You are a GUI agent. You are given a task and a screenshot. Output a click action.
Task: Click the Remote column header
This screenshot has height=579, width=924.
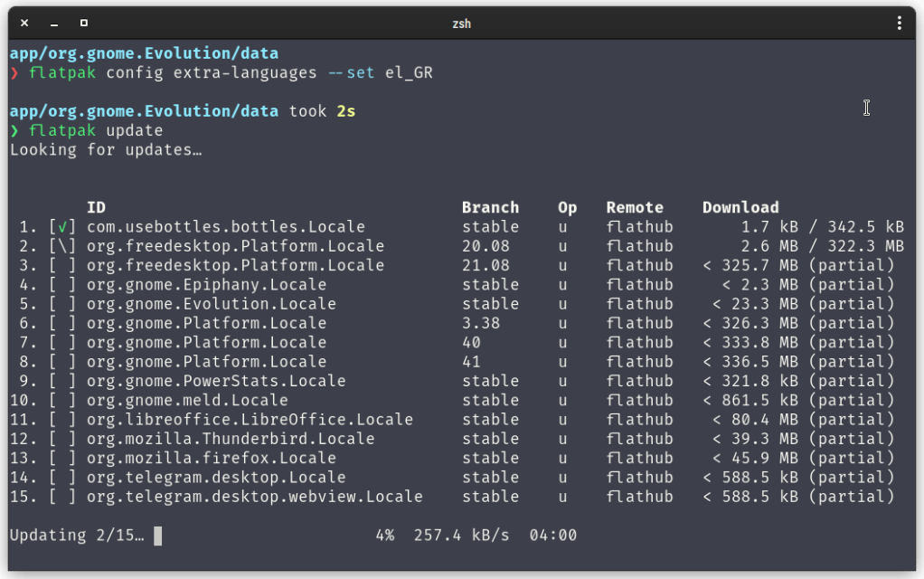pyautogui.click(x=635, y=208)
